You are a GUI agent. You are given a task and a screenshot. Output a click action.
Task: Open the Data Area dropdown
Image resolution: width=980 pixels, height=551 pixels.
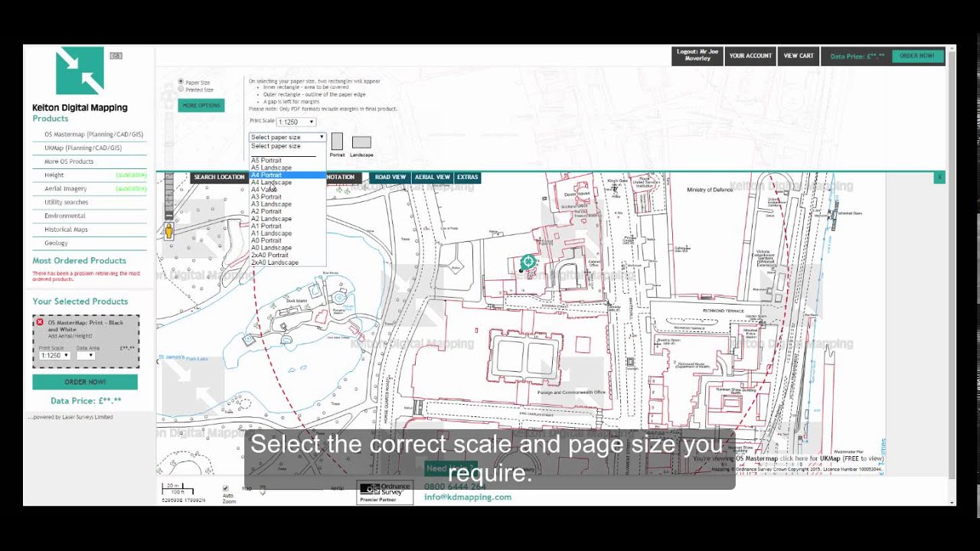tap(85, 355)
